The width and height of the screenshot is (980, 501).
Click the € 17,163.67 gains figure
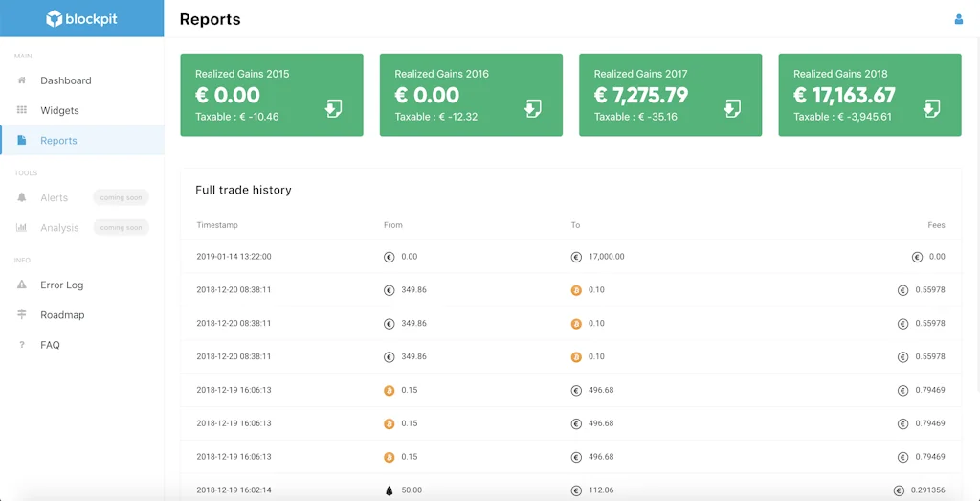tap(844, 95)
